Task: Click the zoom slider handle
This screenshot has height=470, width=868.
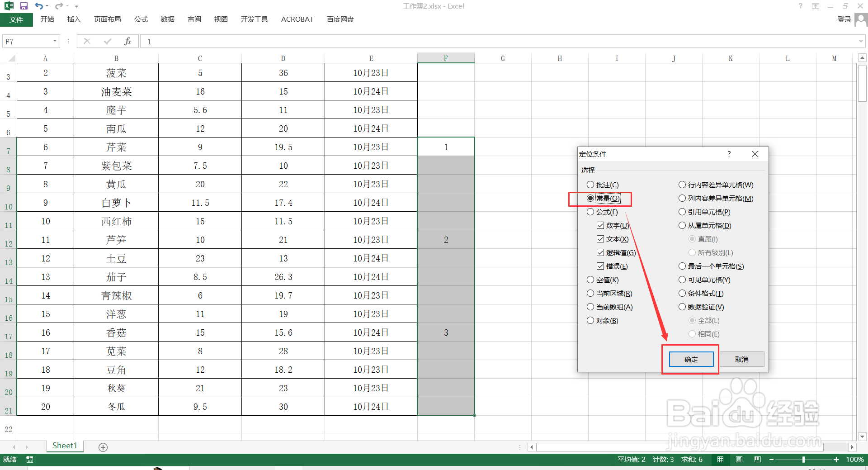Action: point(803,460)
